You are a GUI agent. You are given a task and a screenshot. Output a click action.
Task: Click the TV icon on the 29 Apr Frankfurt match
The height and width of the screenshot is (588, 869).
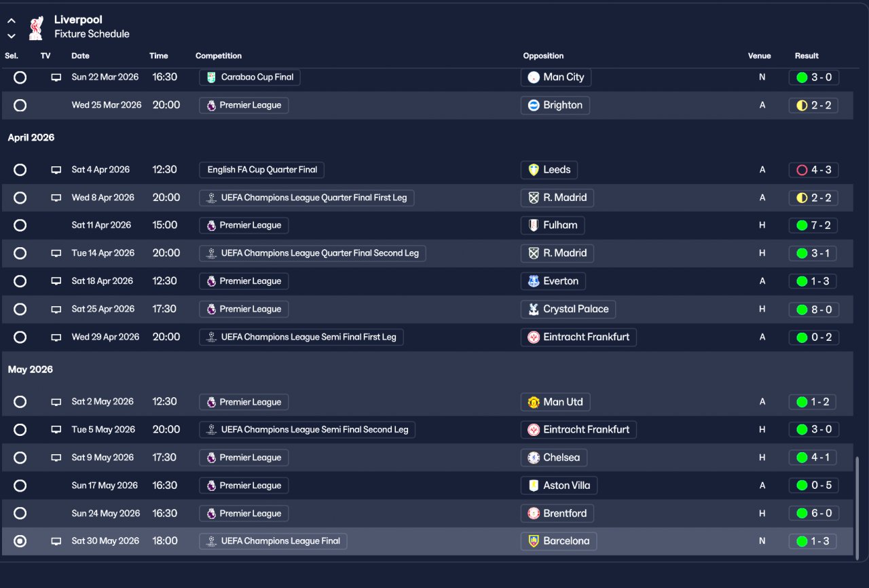coord(56,337)
